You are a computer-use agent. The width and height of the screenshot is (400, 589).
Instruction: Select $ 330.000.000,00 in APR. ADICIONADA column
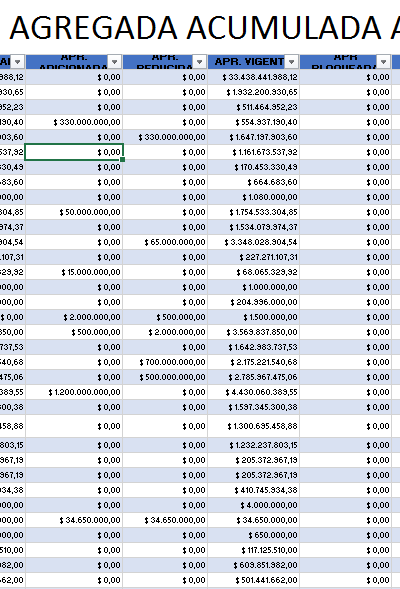(74, 122)
